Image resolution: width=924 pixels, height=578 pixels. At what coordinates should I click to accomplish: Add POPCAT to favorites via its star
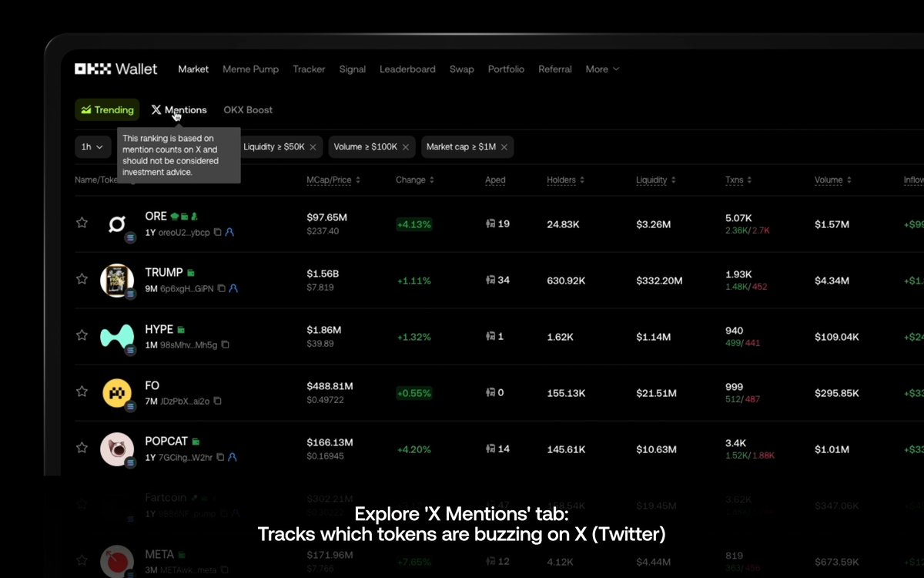pyautogui.click(x=82, y=448)
